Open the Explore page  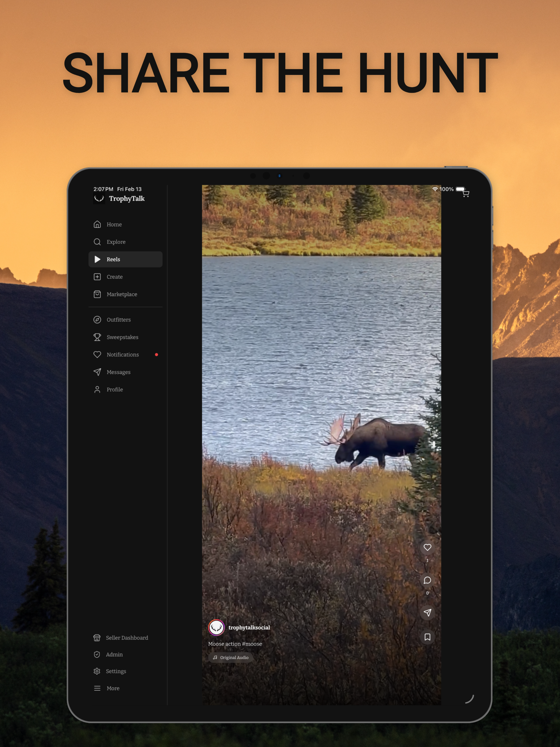pos(125,242)
